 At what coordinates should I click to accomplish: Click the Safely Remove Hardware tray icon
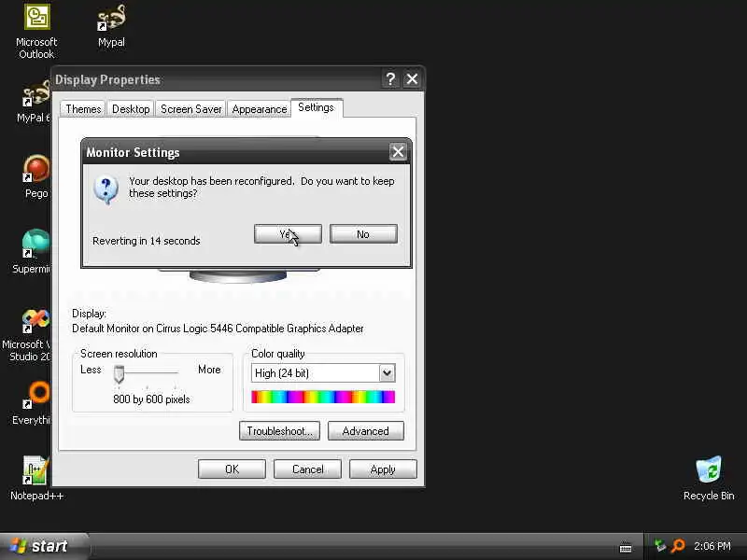(660, 546)
